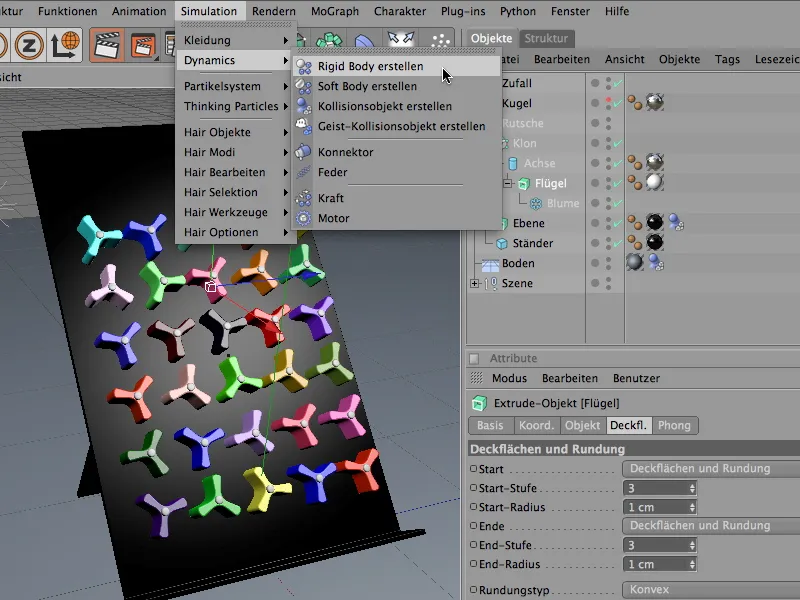This screenshot has height=600, width=800.
Task: Click the Boden floor object icon
Action: 490,263
